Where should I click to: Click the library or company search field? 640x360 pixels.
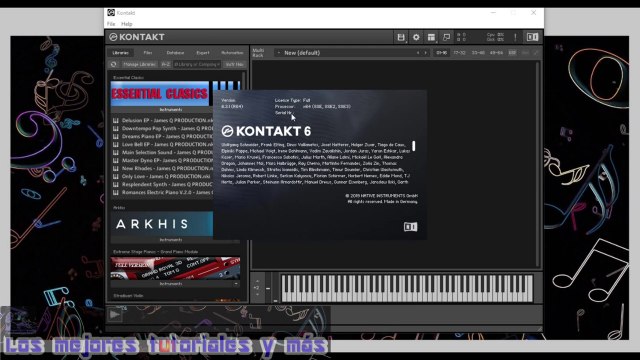(197, 64)
